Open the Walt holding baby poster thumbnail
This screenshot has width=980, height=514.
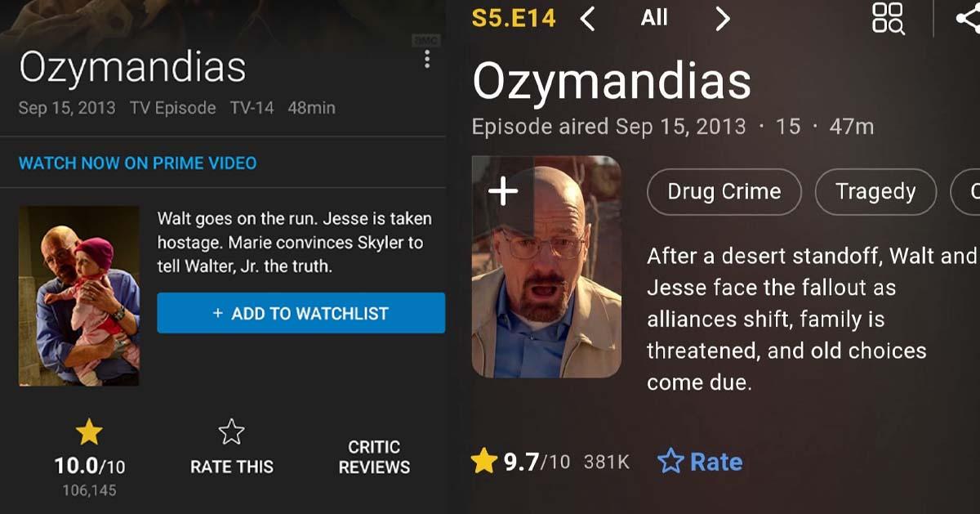pos(79,296)
